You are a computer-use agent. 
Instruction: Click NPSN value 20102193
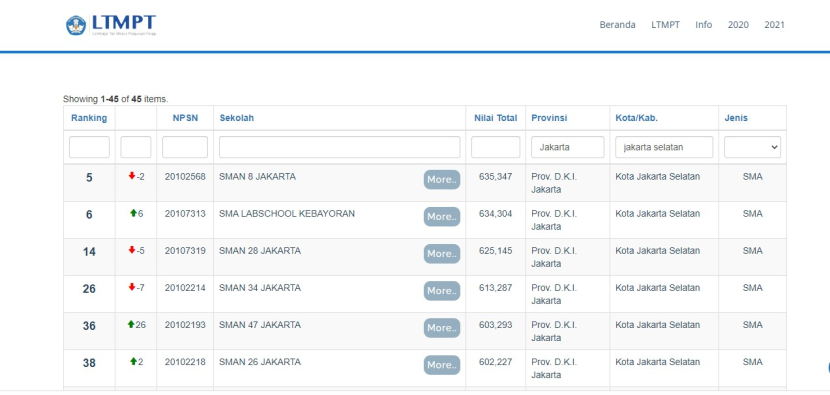point(185,325)
